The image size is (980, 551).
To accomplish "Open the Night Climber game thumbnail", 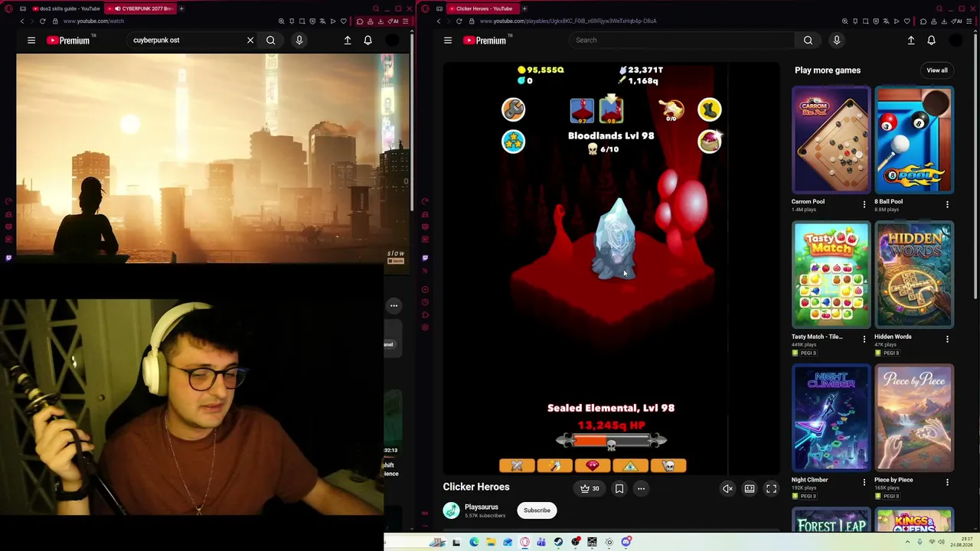I will point(831,418).
